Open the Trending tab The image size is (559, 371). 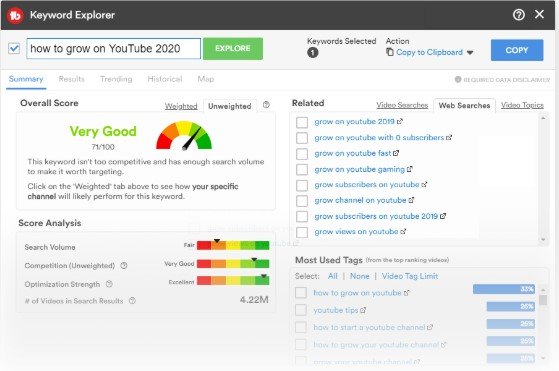[x=116, y=79]
